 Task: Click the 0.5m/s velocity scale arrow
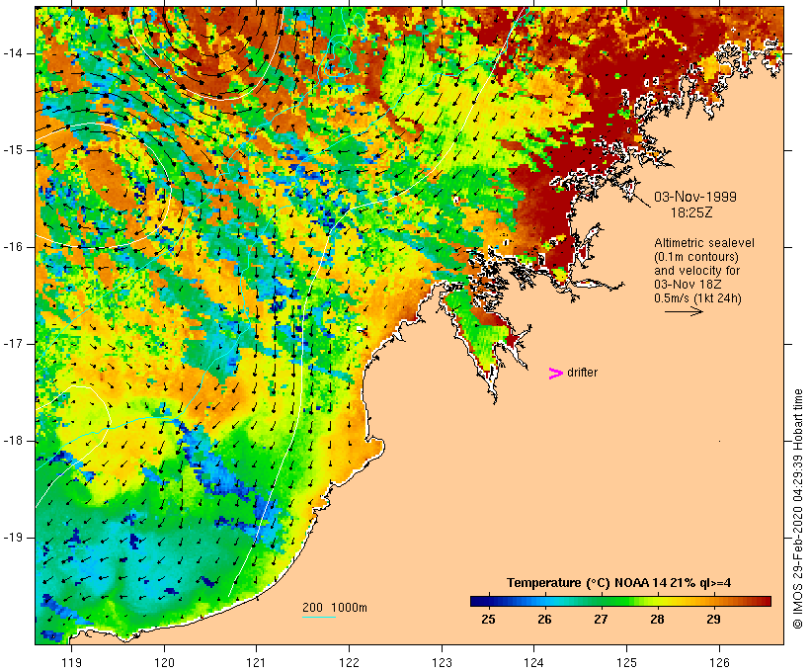(x=684, y=311)
